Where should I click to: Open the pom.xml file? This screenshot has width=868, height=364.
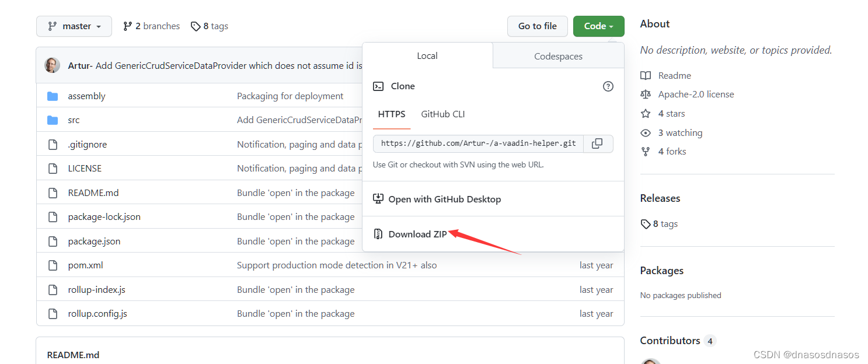point(85,265)
